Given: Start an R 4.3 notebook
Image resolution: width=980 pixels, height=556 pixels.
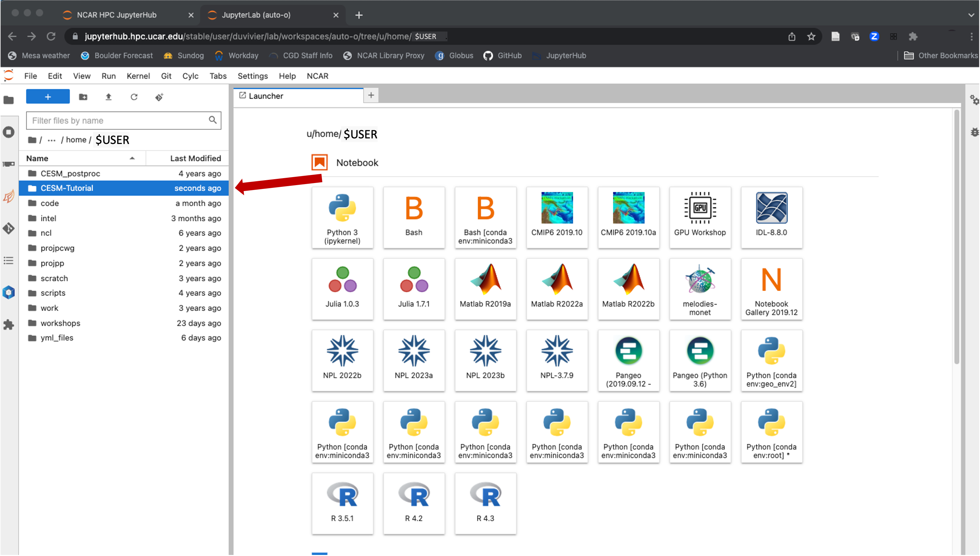Looking at the screenshot, I should click(x=485, y=503).
